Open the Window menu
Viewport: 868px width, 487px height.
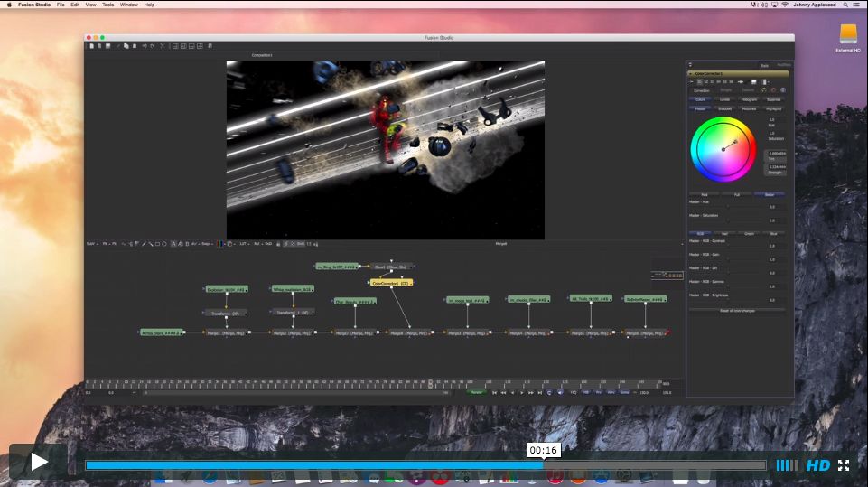click(129, 5)
